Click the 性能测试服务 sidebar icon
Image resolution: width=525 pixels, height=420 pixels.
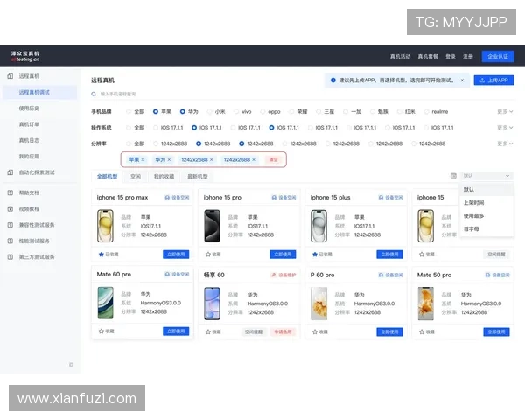[x=10, y=241]
